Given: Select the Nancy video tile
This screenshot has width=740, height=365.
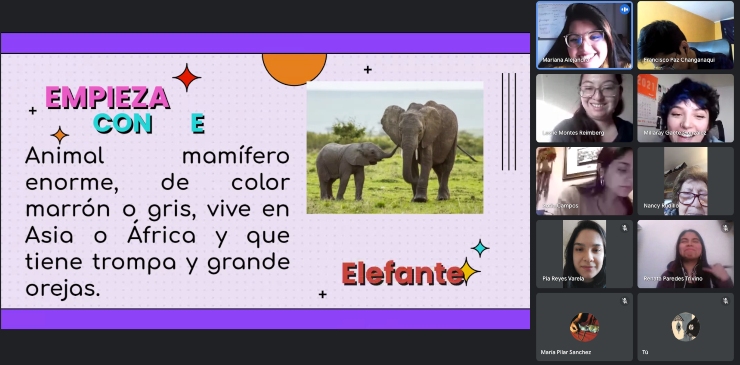Looking at the screenshot, I should [x=685, y=181].
